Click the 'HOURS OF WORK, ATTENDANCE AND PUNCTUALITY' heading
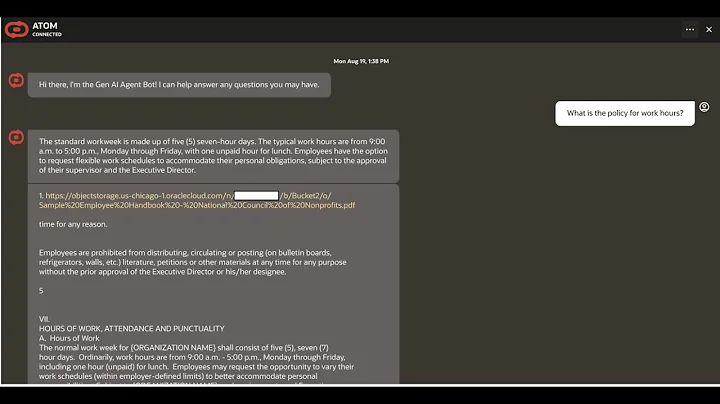Screen dimensions: 720x404 coord(132,329)
